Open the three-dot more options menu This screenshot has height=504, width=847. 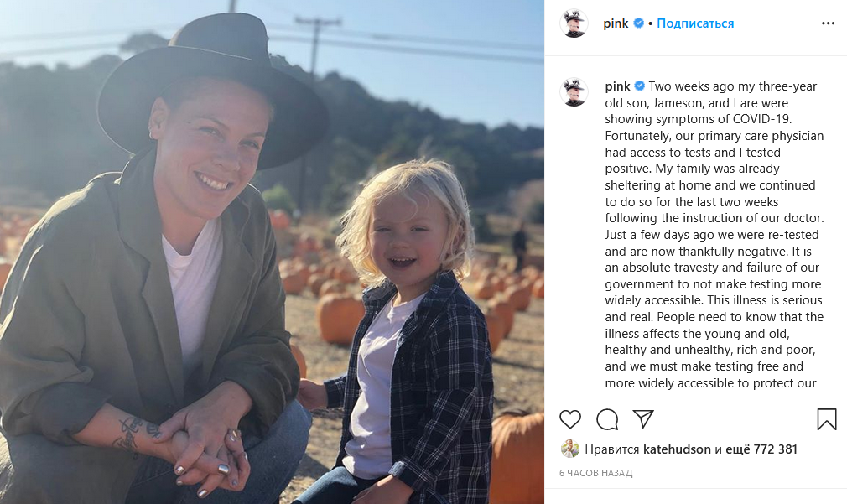(x=828, y=23)
